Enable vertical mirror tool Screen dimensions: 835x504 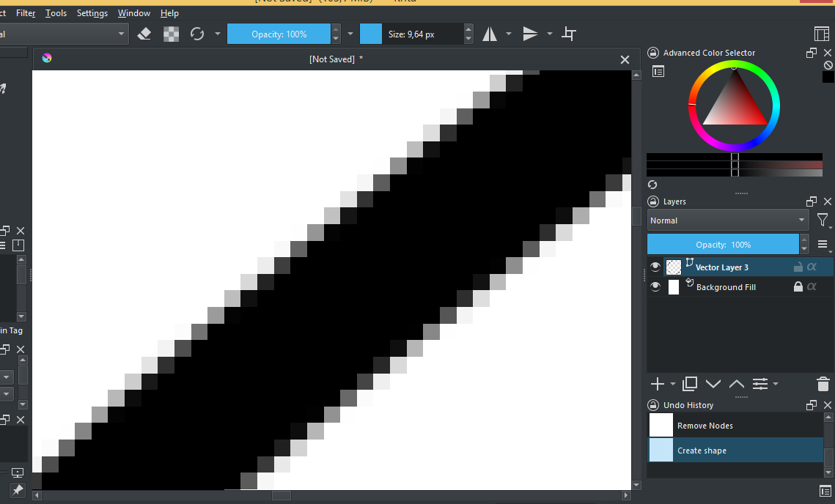click(530, 34)
